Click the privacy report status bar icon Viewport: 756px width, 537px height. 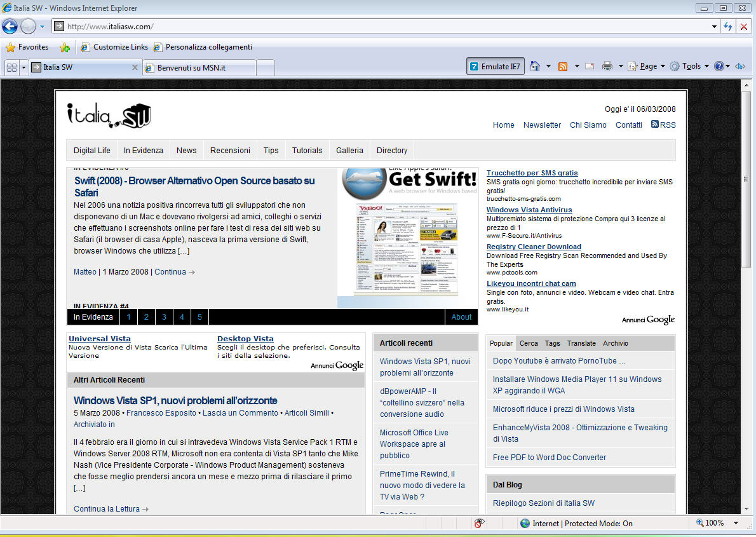[x=479, y=524]
